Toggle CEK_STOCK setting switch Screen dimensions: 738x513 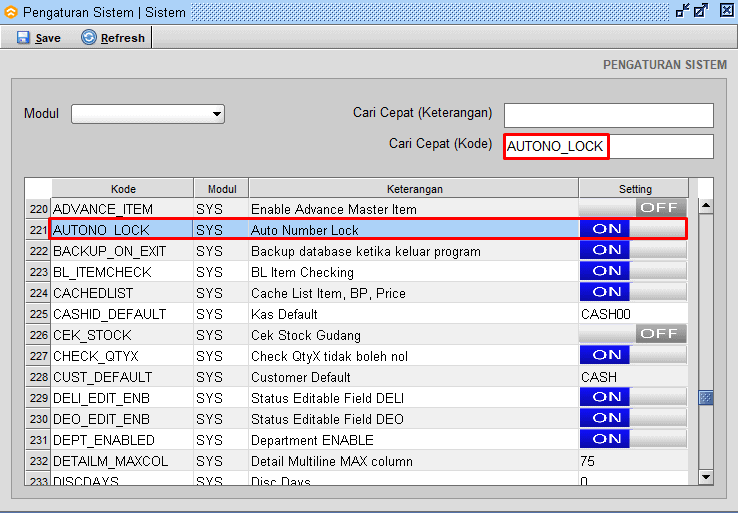click(633, 334)
